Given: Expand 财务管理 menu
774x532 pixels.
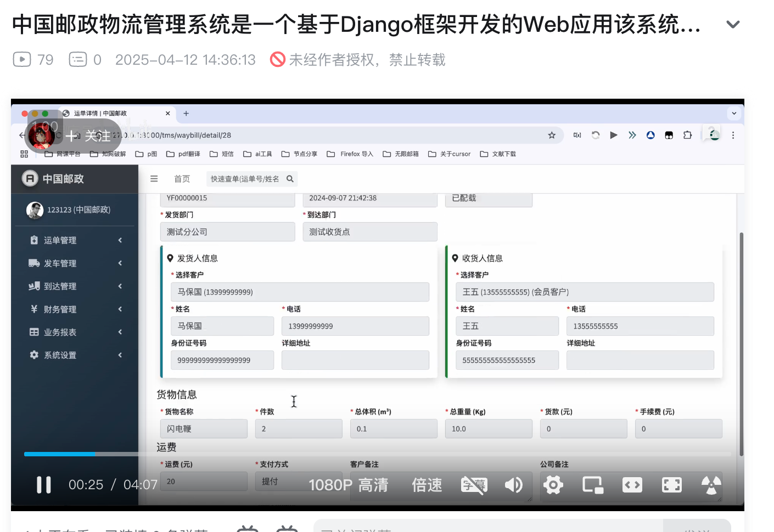Looking at the screenshot, I should 75,309.
